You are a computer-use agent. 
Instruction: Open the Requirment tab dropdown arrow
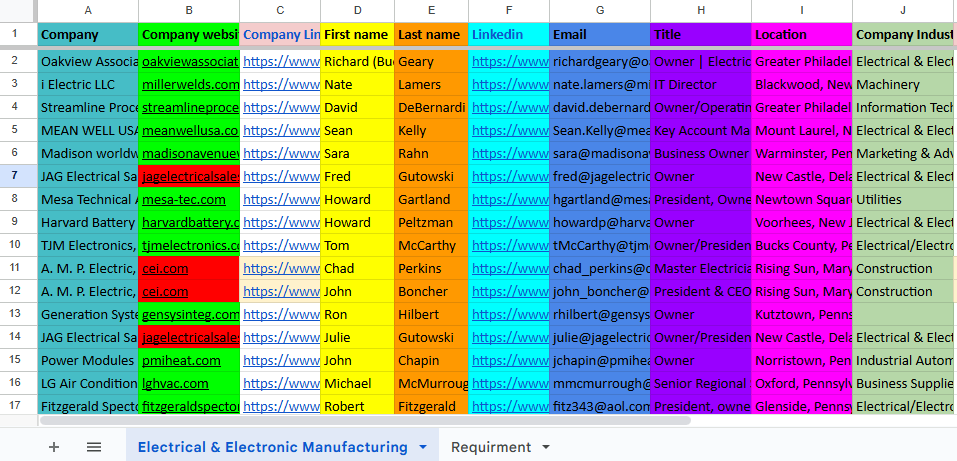click(546, 447)
